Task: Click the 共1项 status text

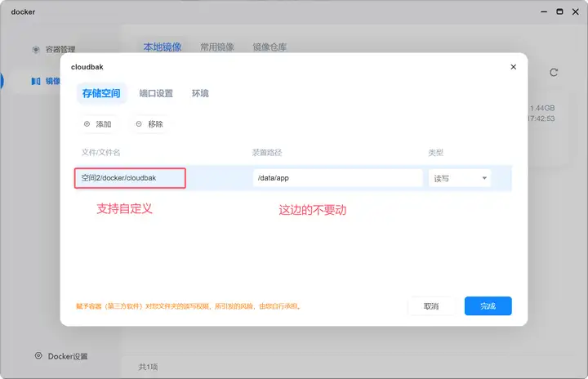Action: coord(148,367)
